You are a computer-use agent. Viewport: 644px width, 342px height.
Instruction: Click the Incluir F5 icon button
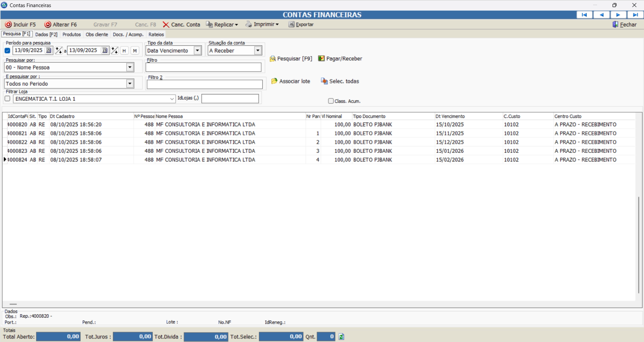8,24
